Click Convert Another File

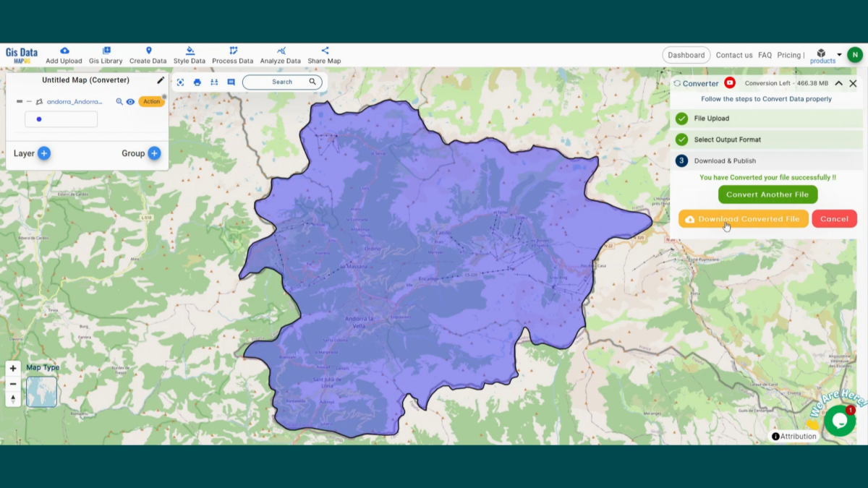click(x=767, y=194)
